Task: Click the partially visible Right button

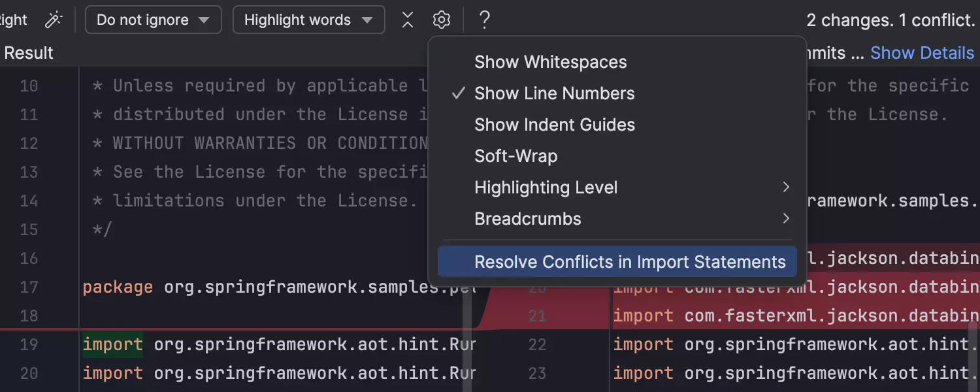Action: 13,20
